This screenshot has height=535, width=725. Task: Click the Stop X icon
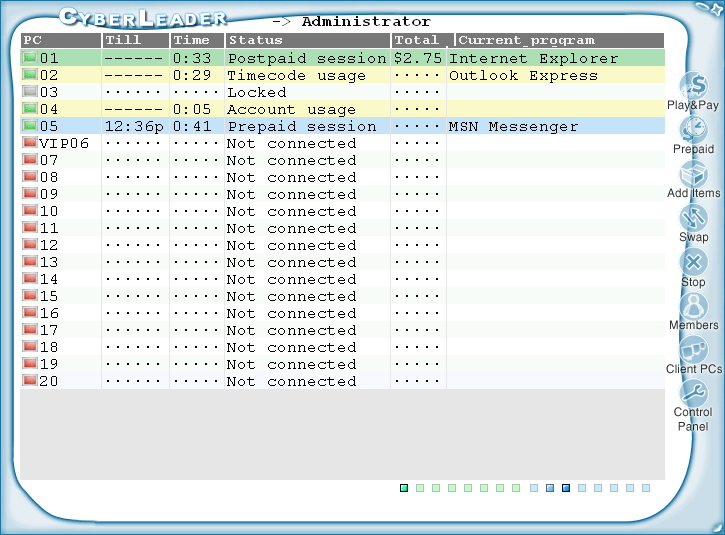pyautogui.click(x=694, y=262)
